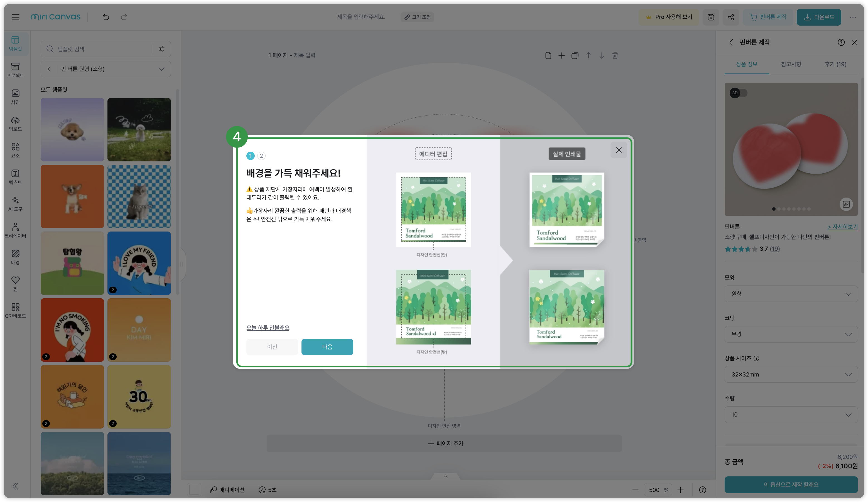Switch to the 참고사항 tab
The height and width of the screenshot is (502, 868).
point(791,64)
